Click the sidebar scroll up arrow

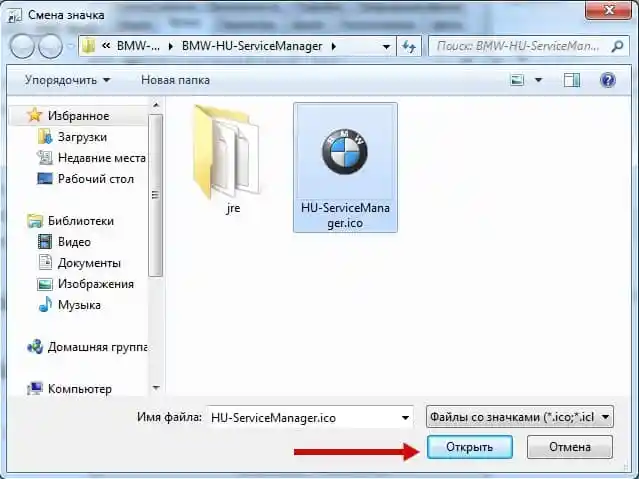click(x=156, y=105)
